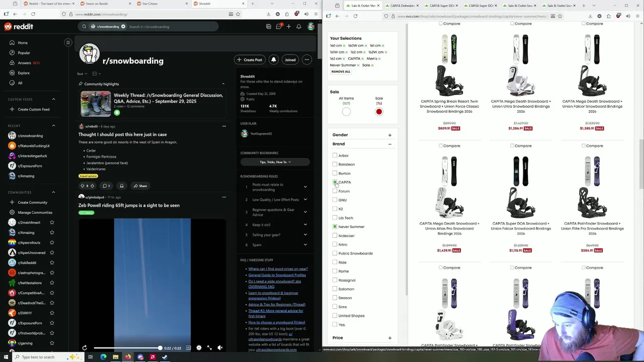
Task: Check the Arbor brand filter
Action: [335, 155]
